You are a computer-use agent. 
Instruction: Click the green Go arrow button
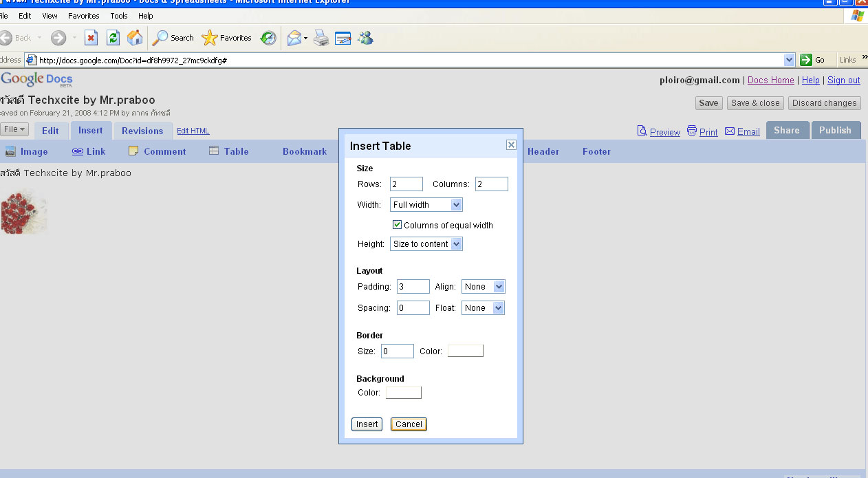click(x=806, y=60)
